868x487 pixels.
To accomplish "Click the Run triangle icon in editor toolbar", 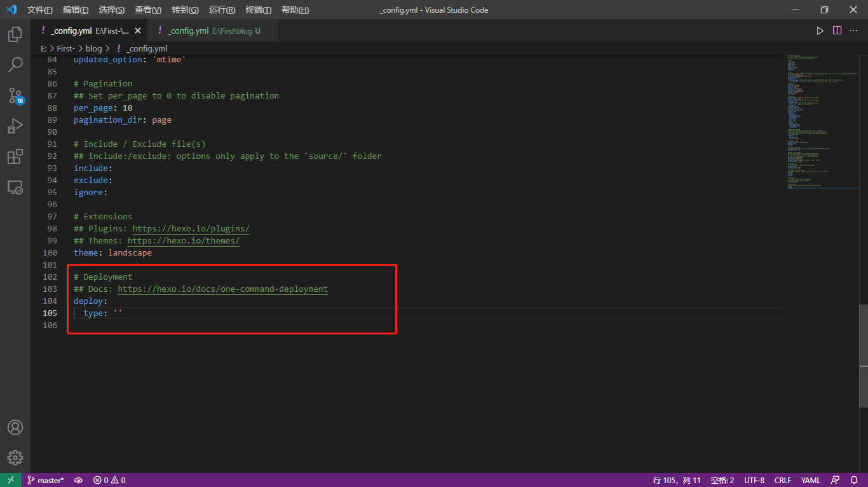I will click(x=820, y=31).
